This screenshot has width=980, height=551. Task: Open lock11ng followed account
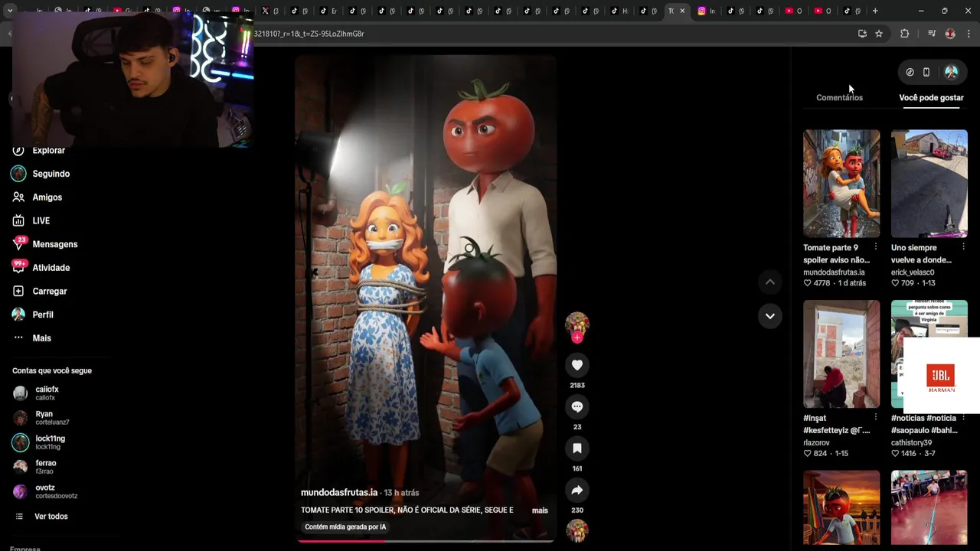(39, 442)
